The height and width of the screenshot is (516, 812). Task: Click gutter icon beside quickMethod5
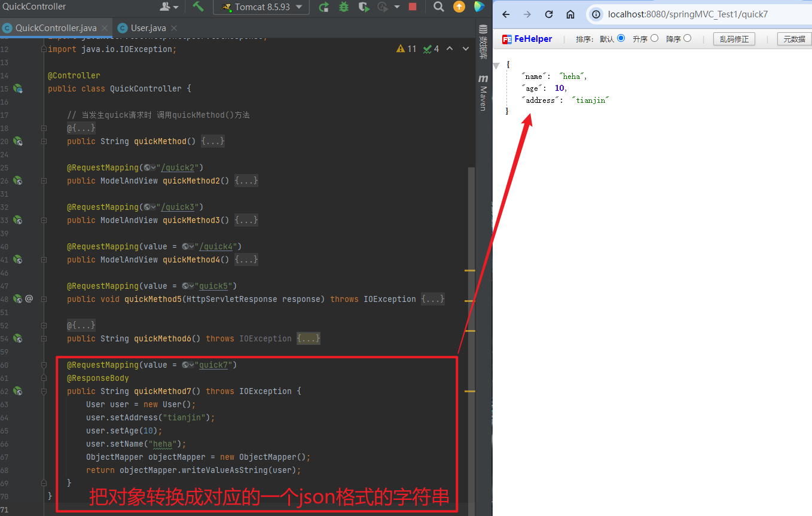pyautogui.click(x=18, y=299)
